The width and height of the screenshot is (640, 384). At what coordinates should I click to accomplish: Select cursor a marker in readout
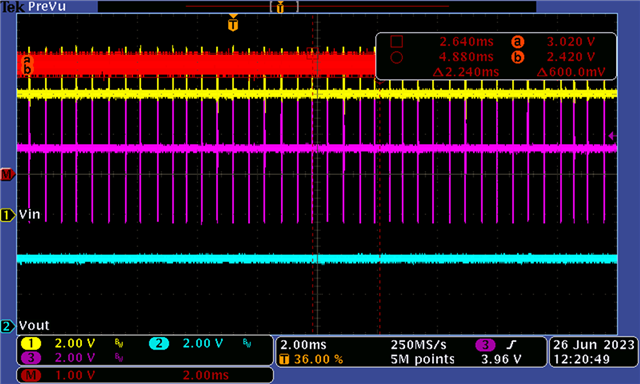point(517,42)
